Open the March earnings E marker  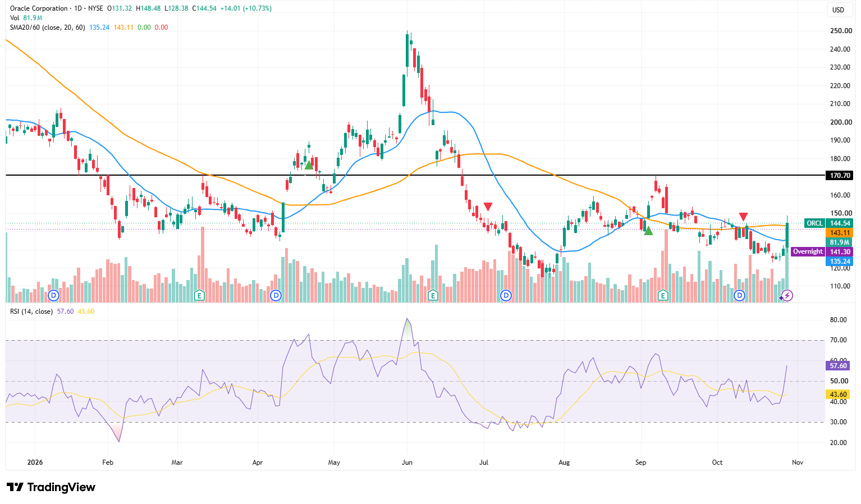point(199,295)
